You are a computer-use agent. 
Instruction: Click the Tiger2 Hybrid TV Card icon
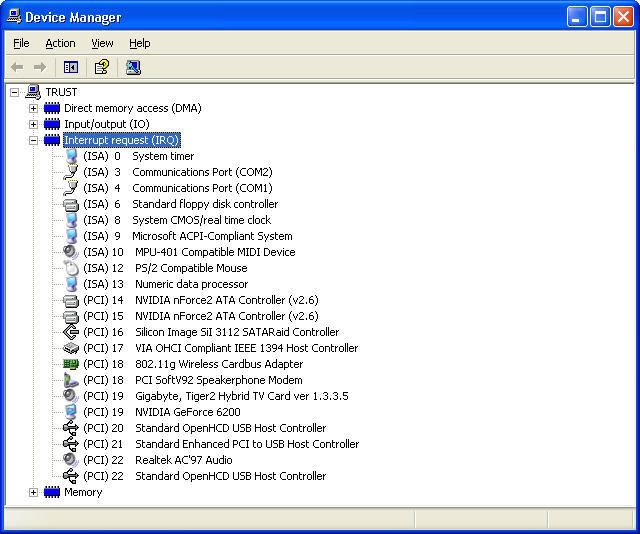(x=71, y=396)
